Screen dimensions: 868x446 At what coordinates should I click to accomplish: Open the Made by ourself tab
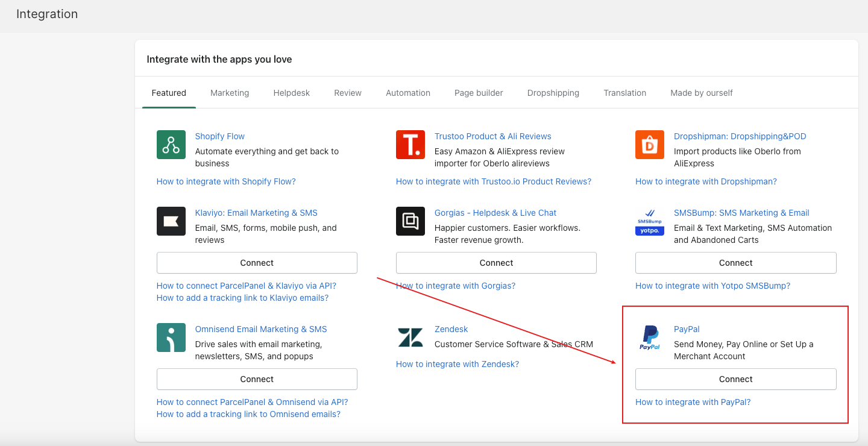702,93
